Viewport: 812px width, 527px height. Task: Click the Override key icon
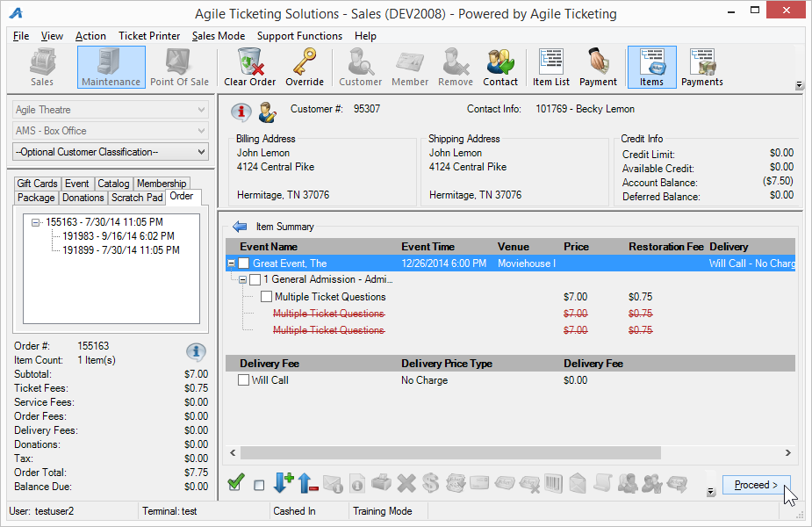click(305, 68)
